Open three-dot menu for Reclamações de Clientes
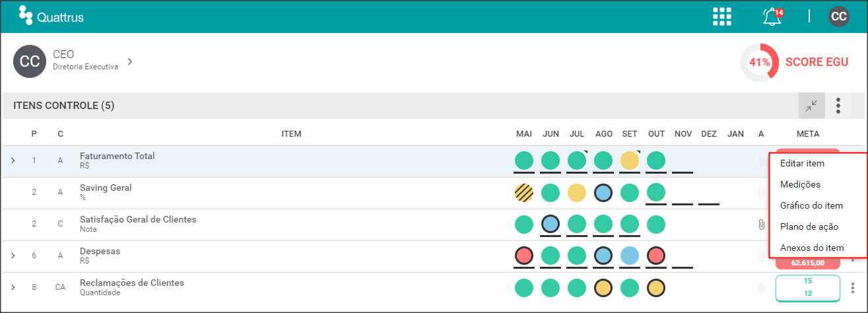 (853, 288)
